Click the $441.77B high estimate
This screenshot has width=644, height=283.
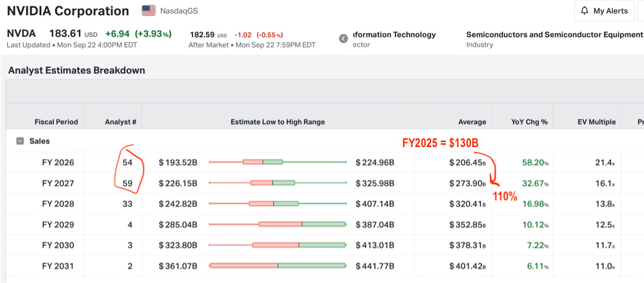click(375, 266)
